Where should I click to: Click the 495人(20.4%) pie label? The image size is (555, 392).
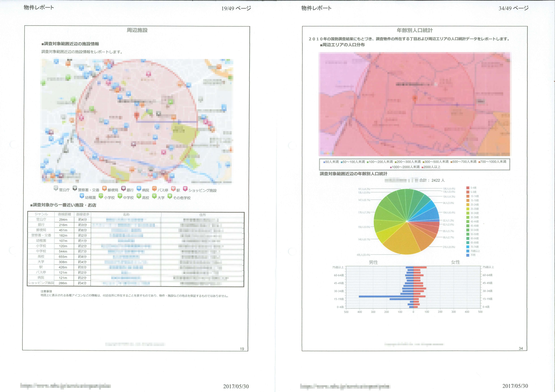pyautogui.click(x=363, y=255)
